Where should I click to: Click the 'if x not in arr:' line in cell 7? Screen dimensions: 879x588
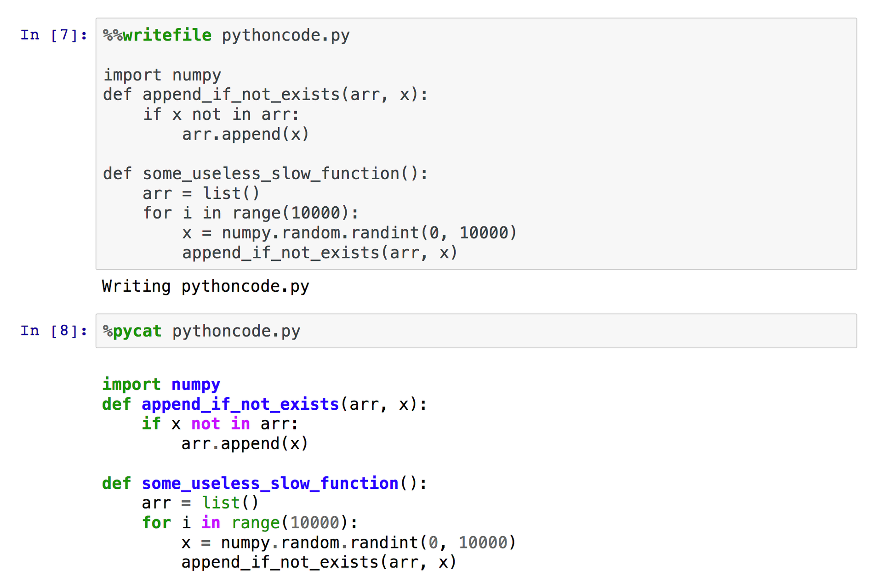(221, 114)
